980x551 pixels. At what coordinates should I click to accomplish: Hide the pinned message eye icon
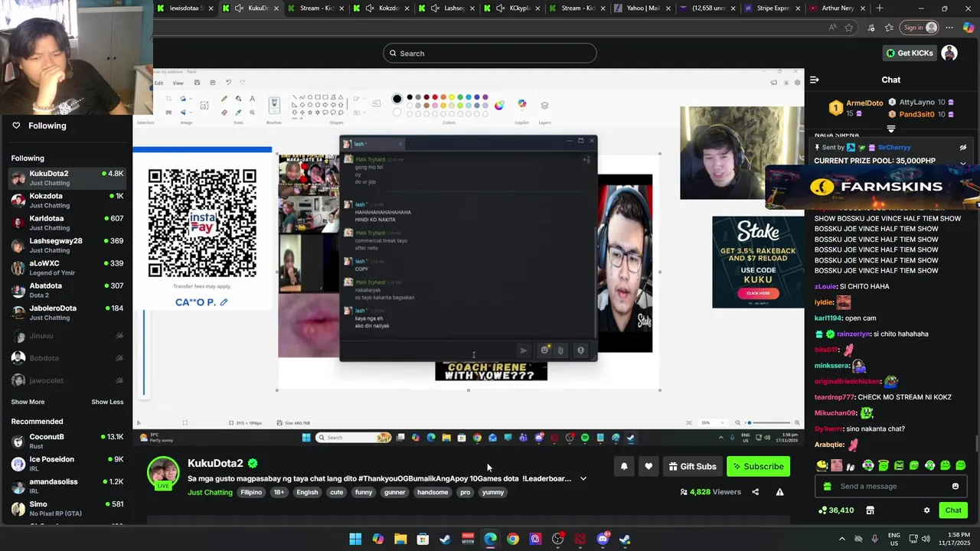click(x=963, y=148)
